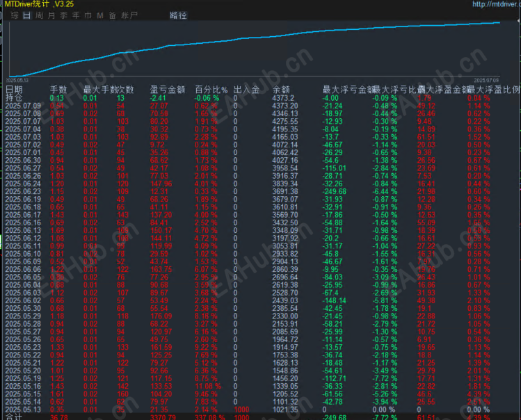The height and width of the screenshot is (420, 521).
Task: Select the 年 yearly tab
Action: click(x=76, y=15)
